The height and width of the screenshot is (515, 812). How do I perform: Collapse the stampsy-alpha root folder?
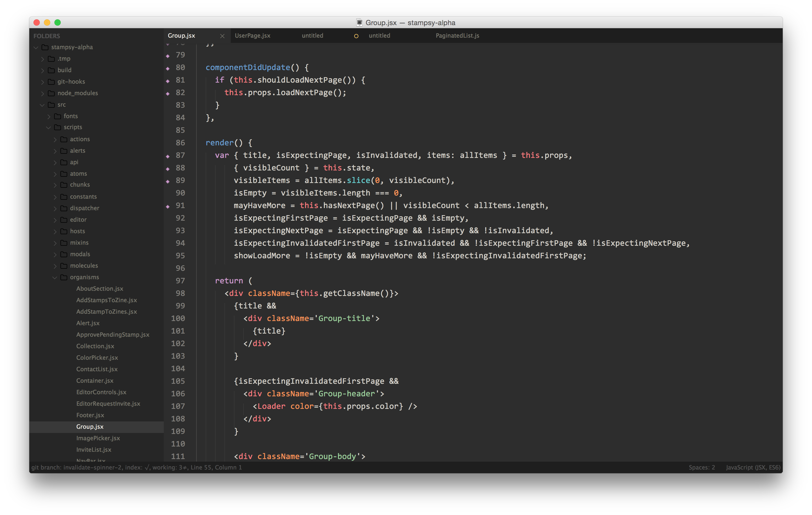click(36, 48)
